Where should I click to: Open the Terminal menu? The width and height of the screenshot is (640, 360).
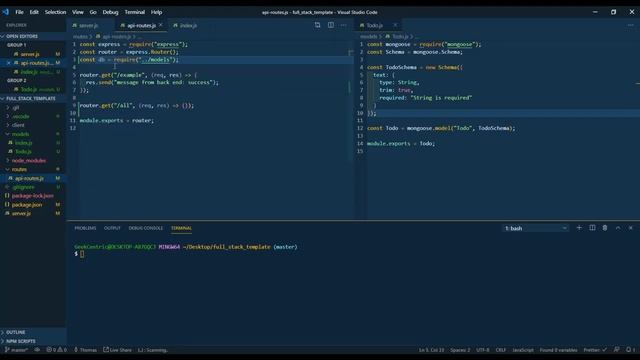pos(135,12)
